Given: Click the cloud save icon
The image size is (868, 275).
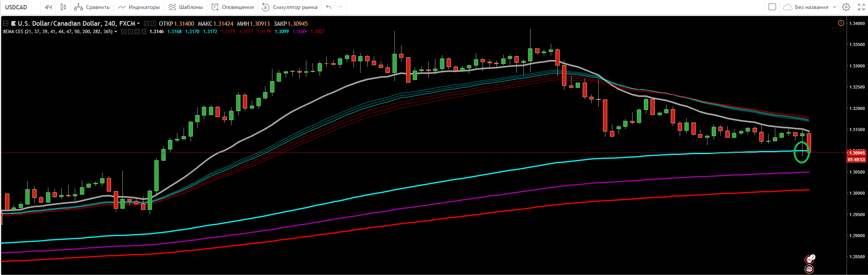Looking at the screenshot, I should click(x=788, y=7).
